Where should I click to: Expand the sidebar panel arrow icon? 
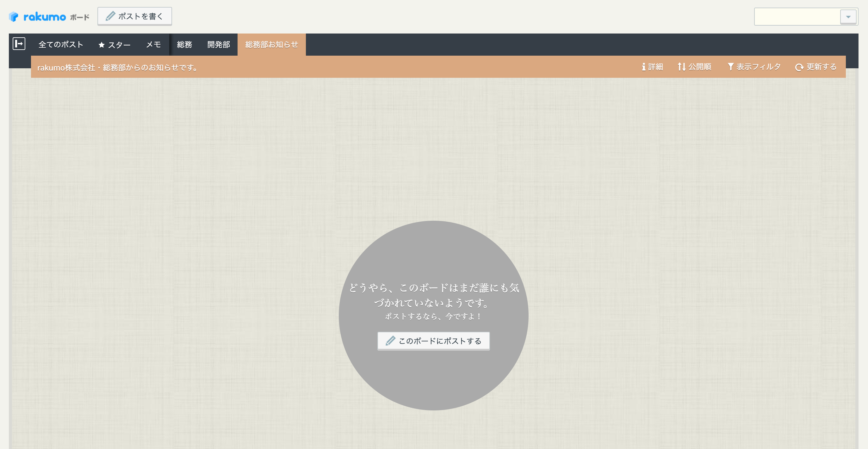point(19,44)
